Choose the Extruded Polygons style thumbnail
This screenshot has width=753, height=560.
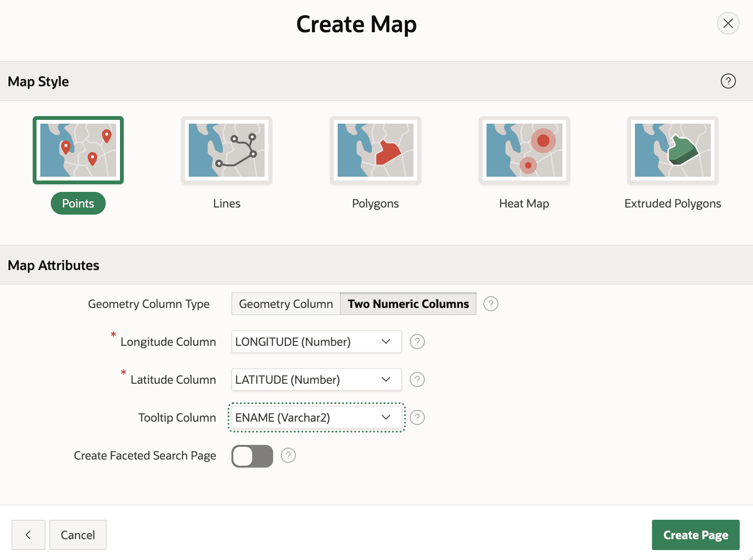(673, 150)
